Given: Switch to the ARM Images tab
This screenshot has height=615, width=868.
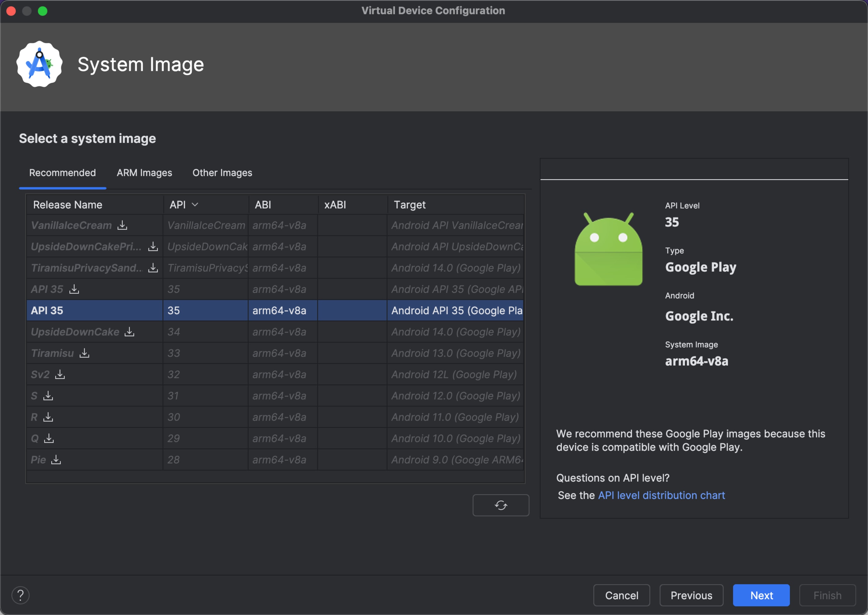Looking at the screenshot, I should click(144, 173).
